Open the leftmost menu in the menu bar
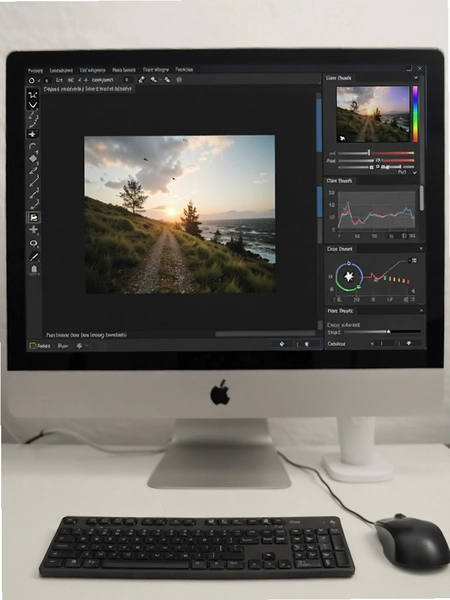The width and height of the screenshot is (450, 600). [x=35, y=70]
